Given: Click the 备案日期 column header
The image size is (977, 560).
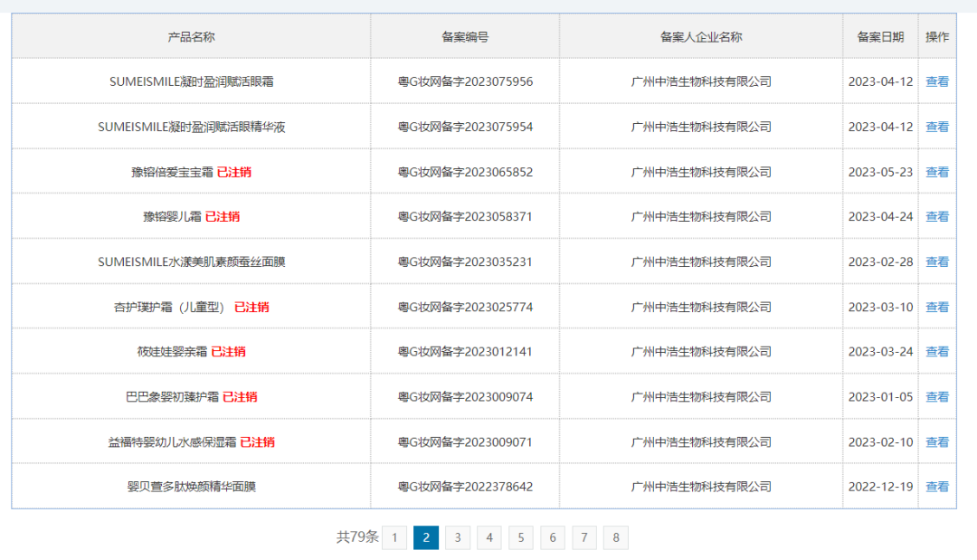Looking at the screenshot, I should pyautogui.click(x=880, y=37).
